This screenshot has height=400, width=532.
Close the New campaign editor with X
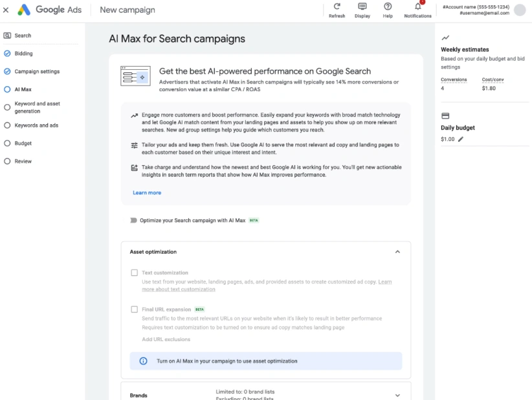coord(6,10)
